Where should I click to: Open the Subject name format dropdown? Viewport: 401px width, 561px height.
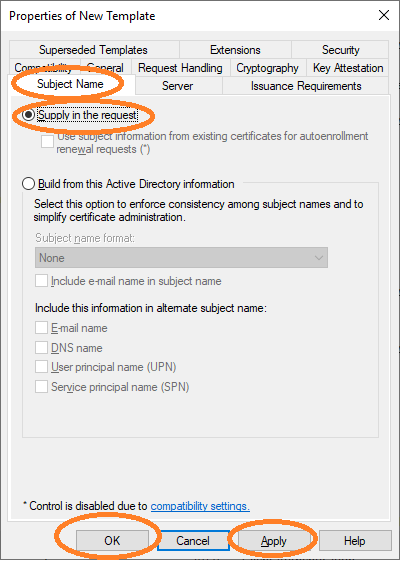click(181, 258)
